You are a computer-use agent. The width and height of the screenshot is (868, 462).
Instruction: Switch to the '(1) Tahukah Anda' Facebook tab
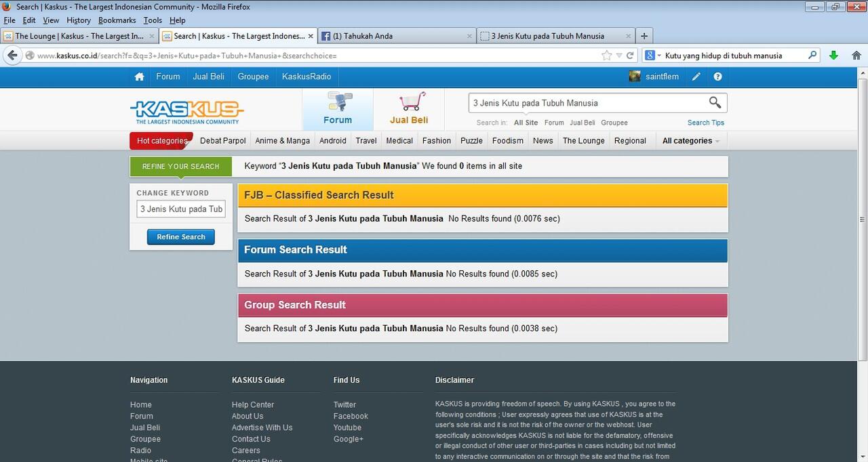coord(397,36)
